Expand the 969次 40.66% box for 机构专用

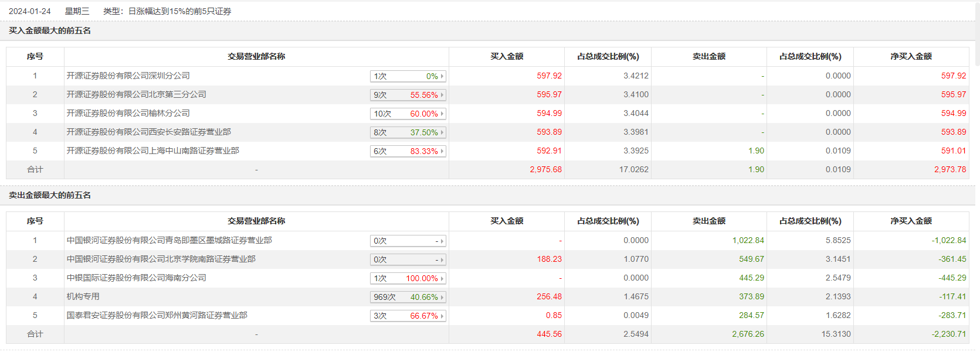(408, 297)
